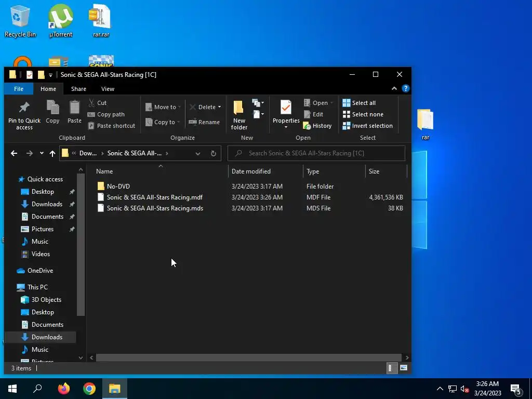Open 3D Objects under This PC
Image resolution: width=532 pixels, height=399 pixels.
point(46,300)
